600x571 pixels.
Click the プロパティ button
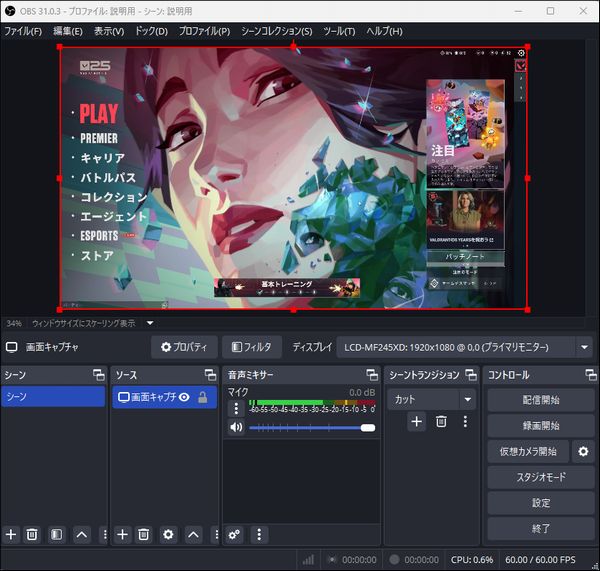point(184,347)
